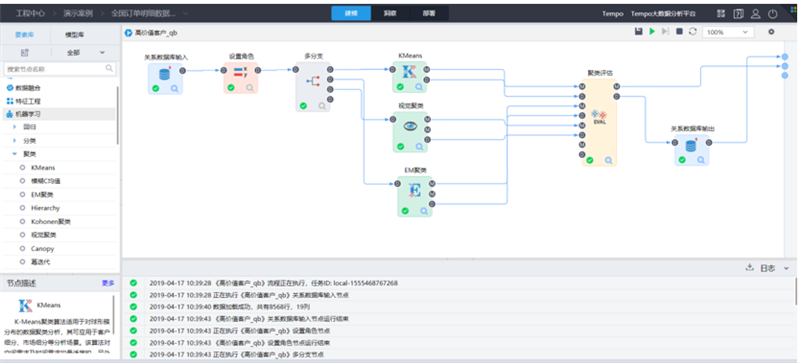Open the 模型库 tab

pyautogui.click(x=75, y=35)
